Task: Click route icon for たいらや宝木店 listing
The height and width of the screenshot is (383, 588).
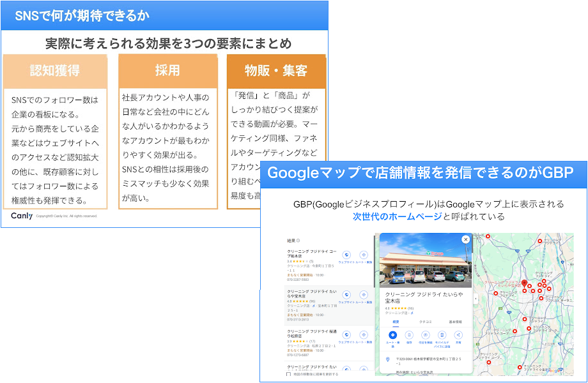Action: pos(364,295)
